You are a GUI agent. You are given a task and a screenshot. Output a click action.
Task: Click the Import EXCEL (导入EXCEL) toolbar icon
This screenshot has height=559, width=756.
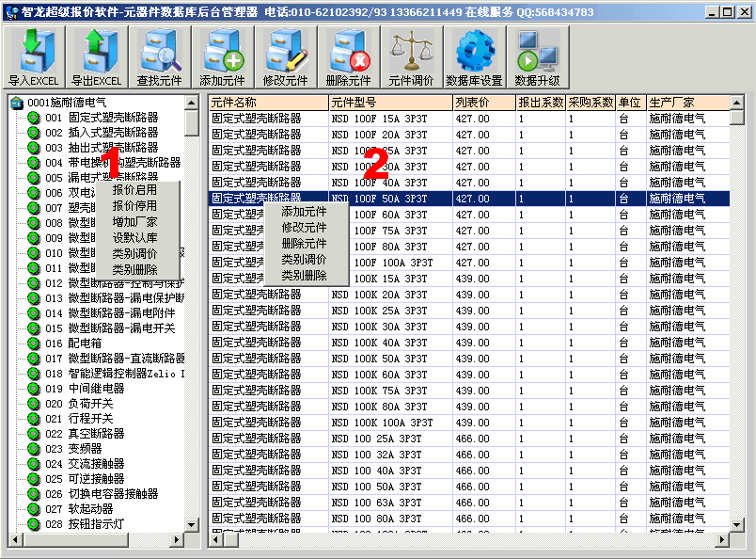[33, 56]
